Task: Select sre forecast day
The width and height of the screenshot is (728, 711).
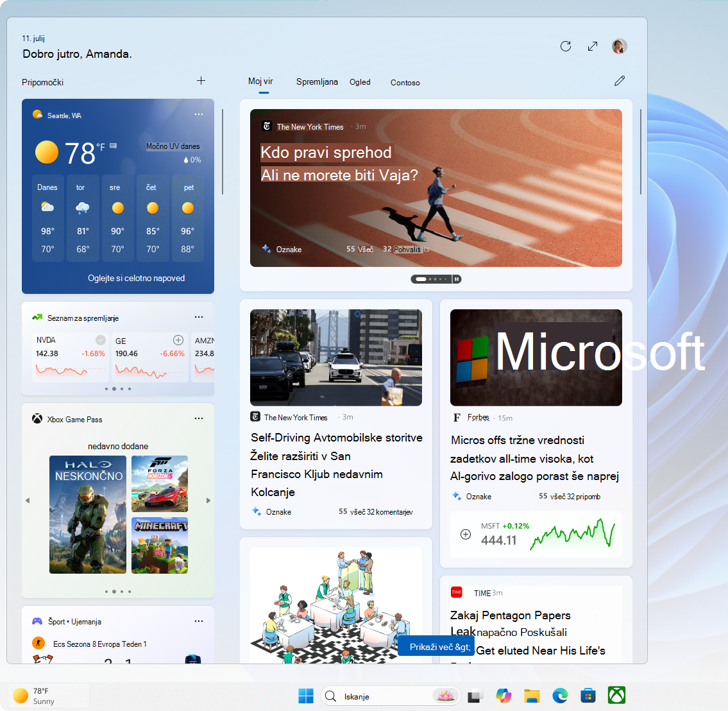Action: (117, 218)
